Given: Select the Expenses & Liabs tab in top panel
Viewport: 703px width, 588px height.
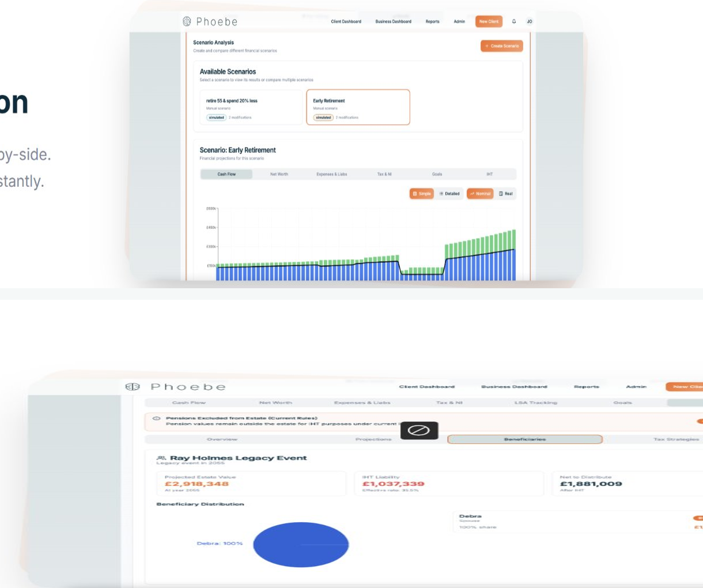Looking at the screenshot, I should click(331, 174).
